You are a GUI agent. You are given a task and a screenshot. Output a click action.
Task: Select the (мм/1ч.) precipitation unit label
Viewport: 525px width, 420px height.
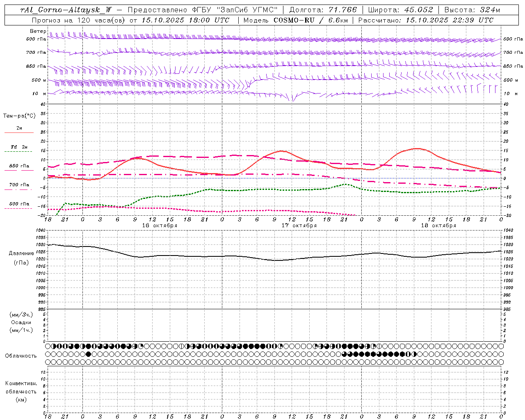21,330
